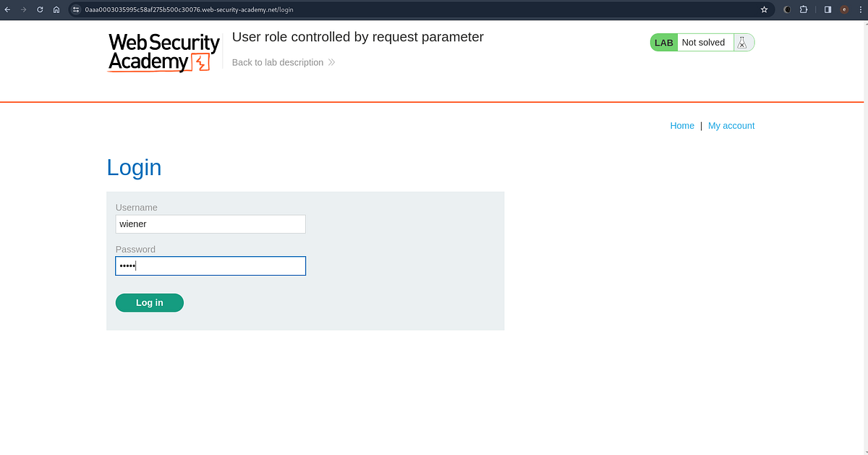Open the site information icon in address bar

[75, 9]
